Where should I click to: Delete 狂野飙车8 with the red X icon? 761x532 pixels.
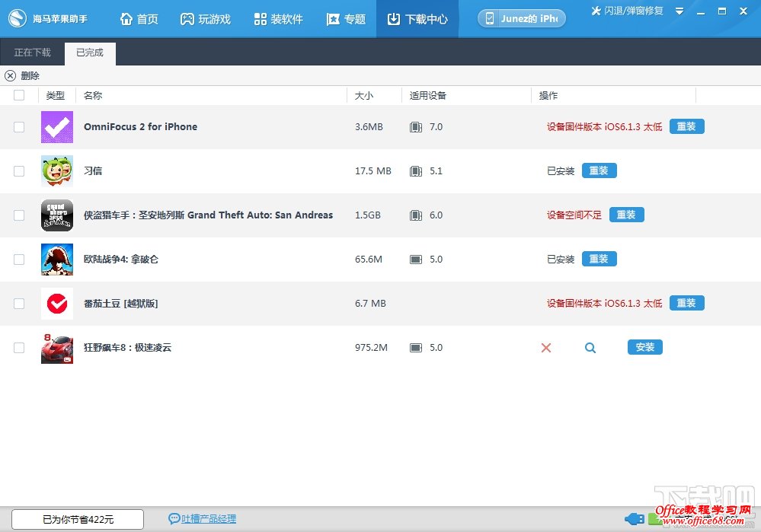(546, 348)
